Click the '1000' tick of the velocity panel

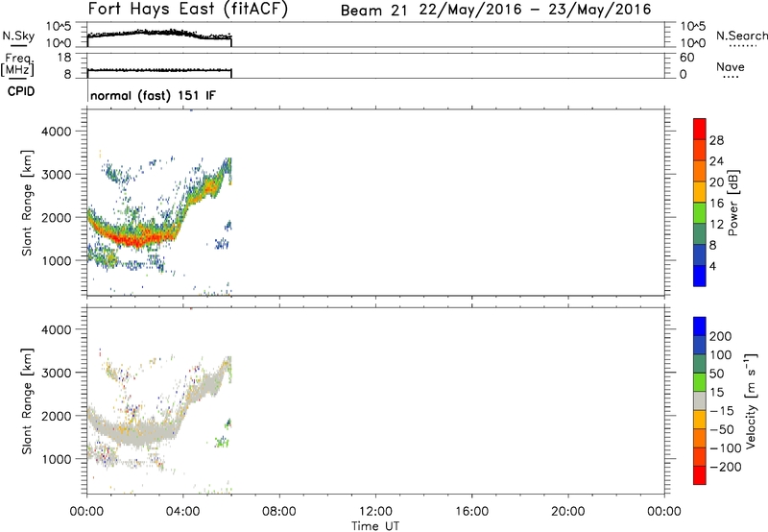(56, 459)
